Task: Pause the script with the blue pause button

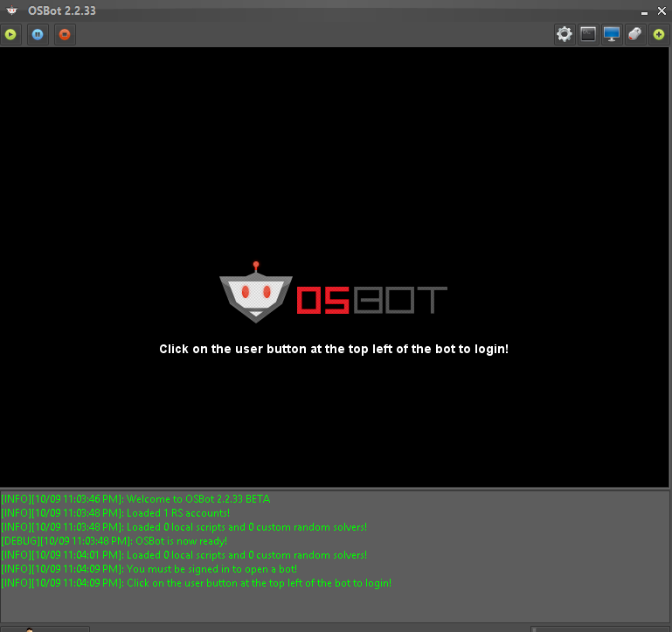Action: pyautogui.click(x=38, y=34)
